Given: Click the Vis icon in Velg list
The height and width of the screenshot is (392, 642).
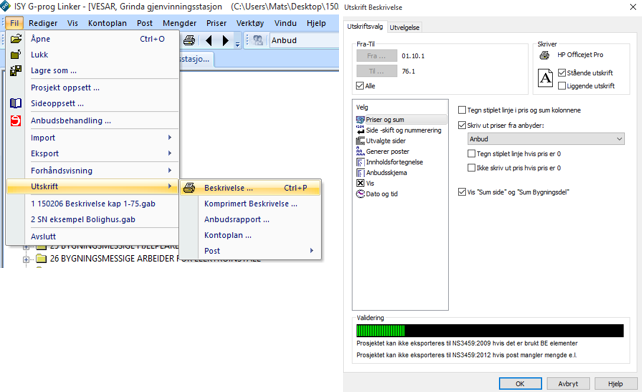Looking at the screenshot, I should (x=360, y=183).
